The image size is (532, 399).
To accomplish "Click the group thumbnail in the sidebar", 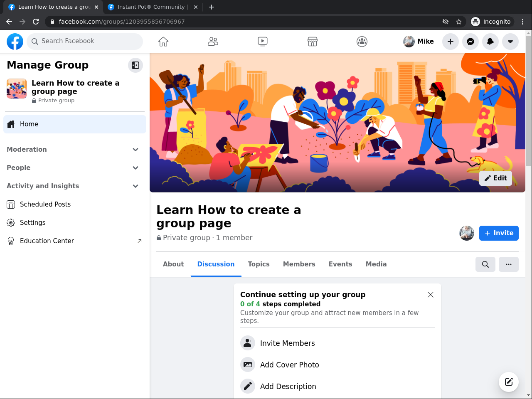I will coord(17,89).
